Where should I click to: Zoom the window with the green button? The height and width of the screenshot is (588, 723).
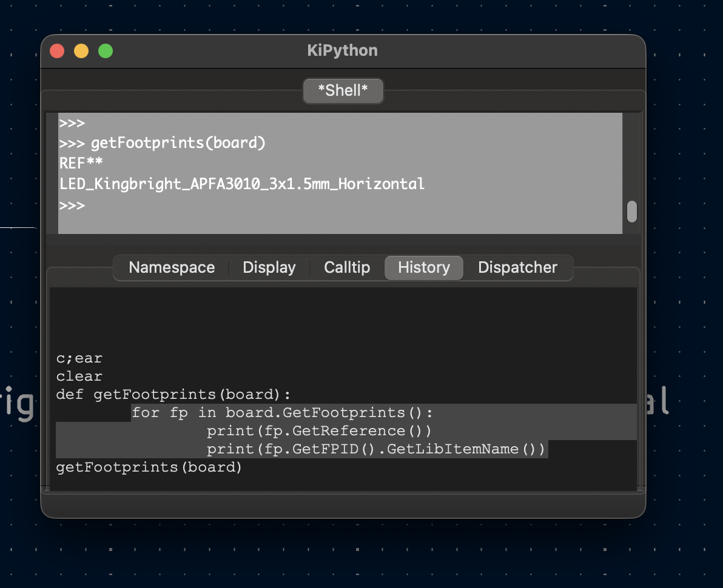[x=106, y=51]
